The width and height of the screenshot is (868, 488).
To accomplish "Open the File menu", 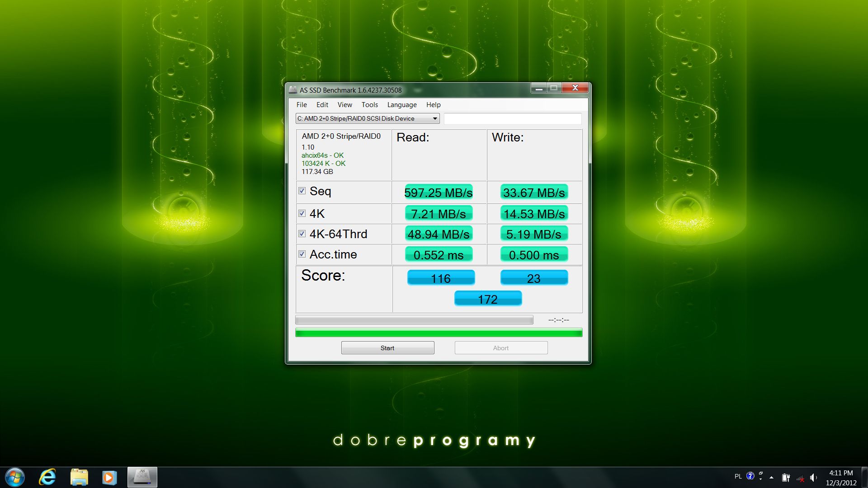I will 302,105.
